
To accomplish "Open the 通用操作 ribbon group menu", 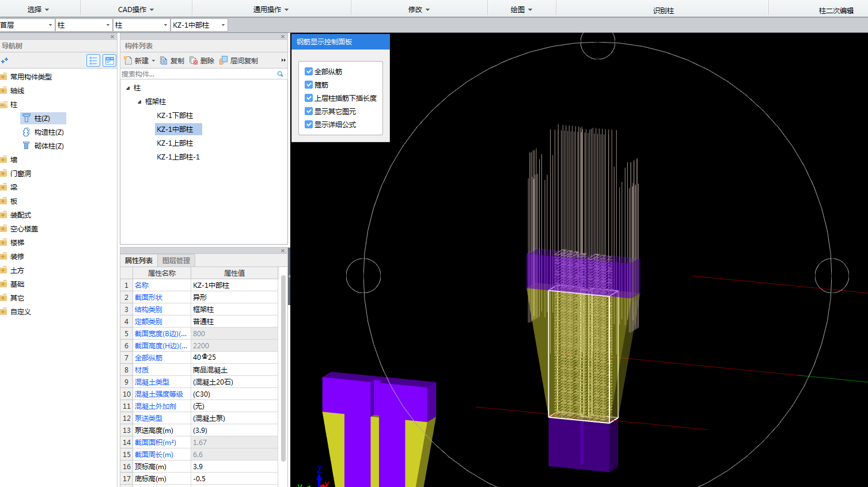I will [271, 10].
